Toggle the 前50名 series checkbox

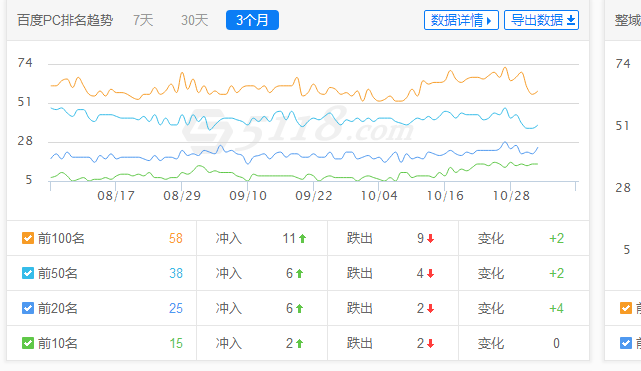(x=28, y=273)
